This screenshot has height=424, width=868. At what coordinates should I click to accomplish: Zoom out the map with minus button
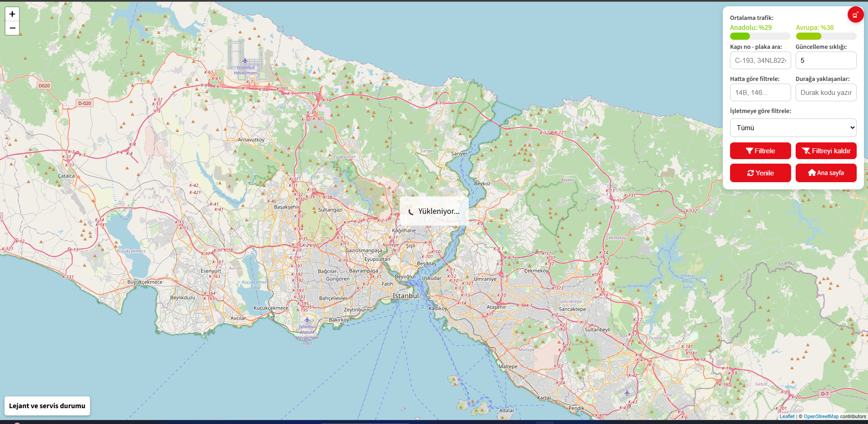12,28
